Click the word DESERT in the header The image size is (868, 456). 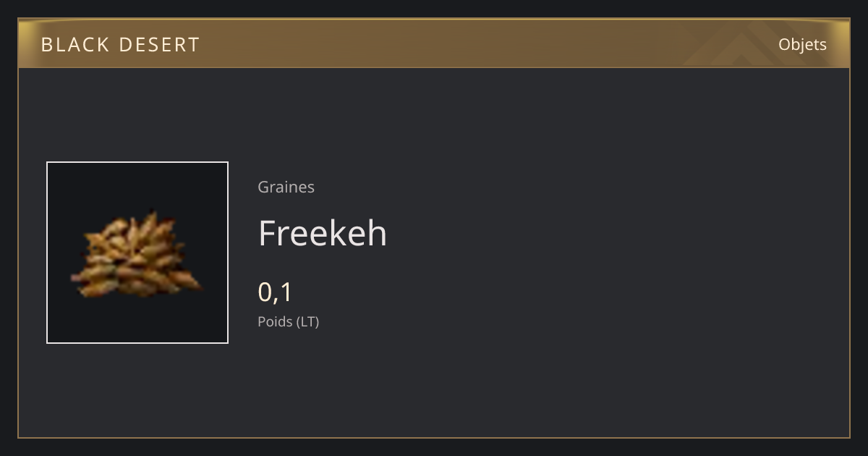(159, 45)
